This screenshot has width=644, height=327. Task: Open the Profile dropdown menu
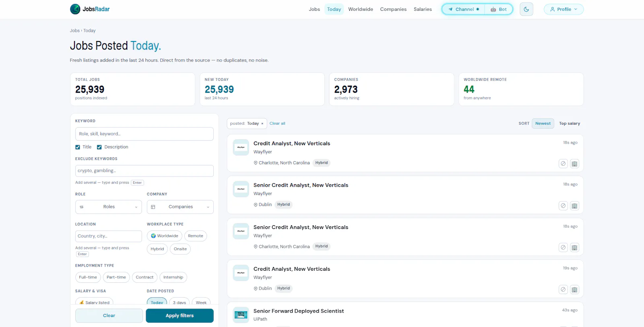click(x=563, y=9)
